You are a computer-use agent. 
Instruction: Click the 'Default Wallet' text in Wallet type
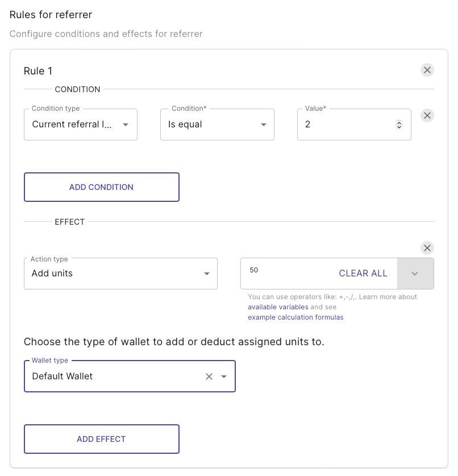pyautogui.click(x=62, y=376)
